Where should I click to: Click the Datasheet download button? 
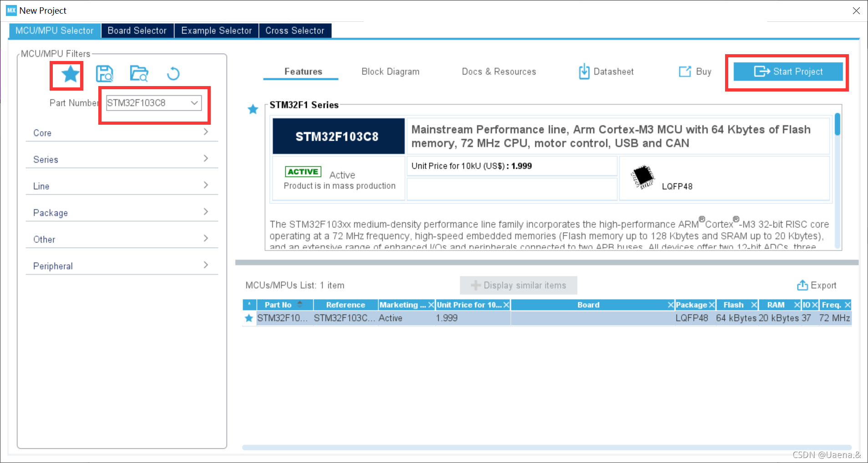click(606, 71)
